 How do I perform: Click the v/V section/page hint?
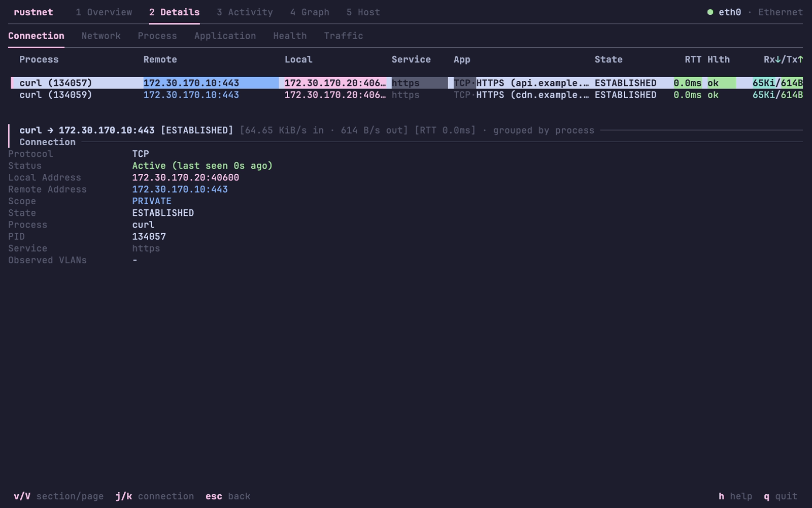(58, 496)
